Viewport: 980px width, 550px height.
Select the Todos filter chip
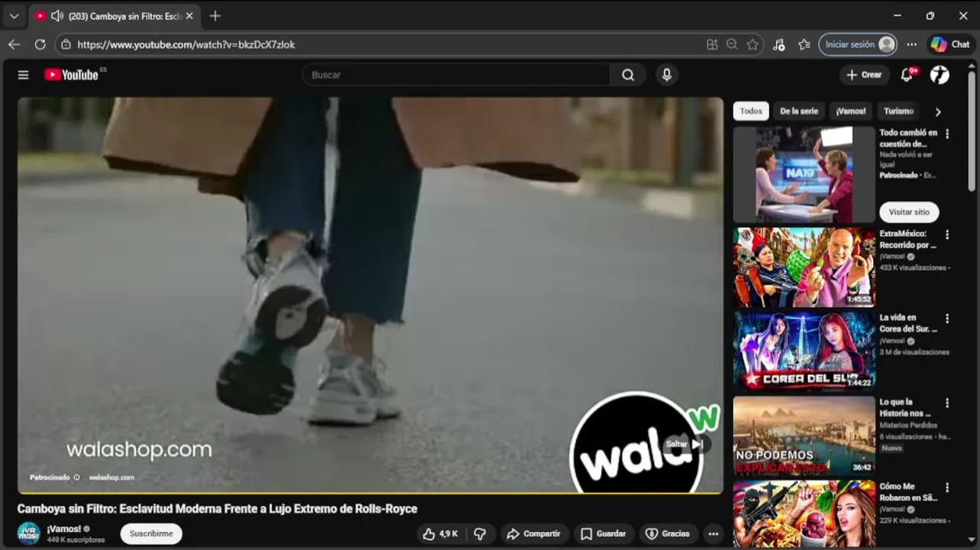(x=751, y=112)
